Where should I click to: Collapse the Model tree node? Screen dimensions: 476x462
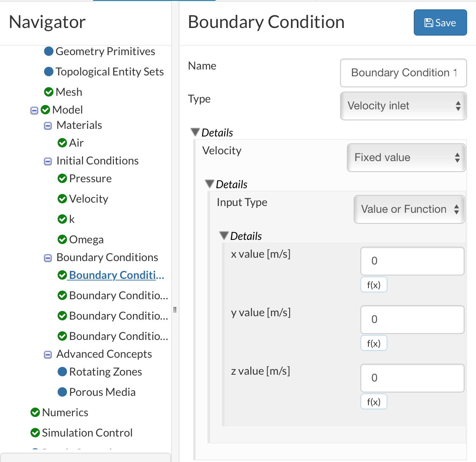point(34,110)
